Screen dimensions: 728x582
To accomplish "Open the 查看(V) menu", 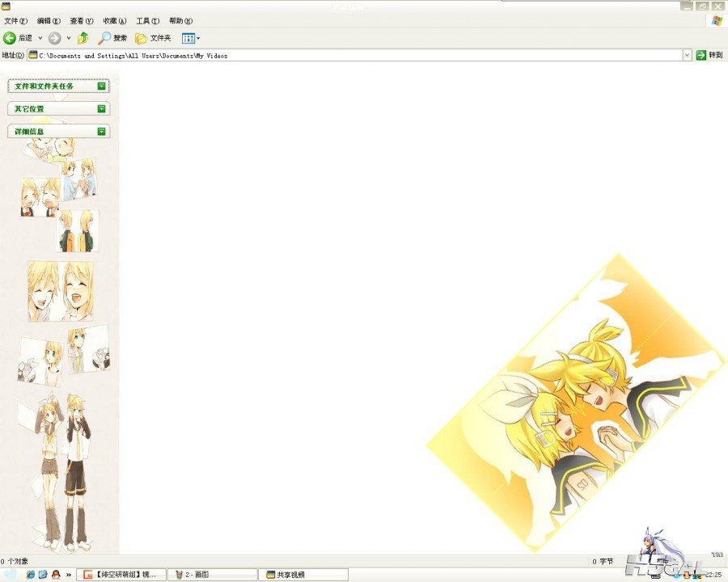I will pyautogui.click(x=82, y=21).
